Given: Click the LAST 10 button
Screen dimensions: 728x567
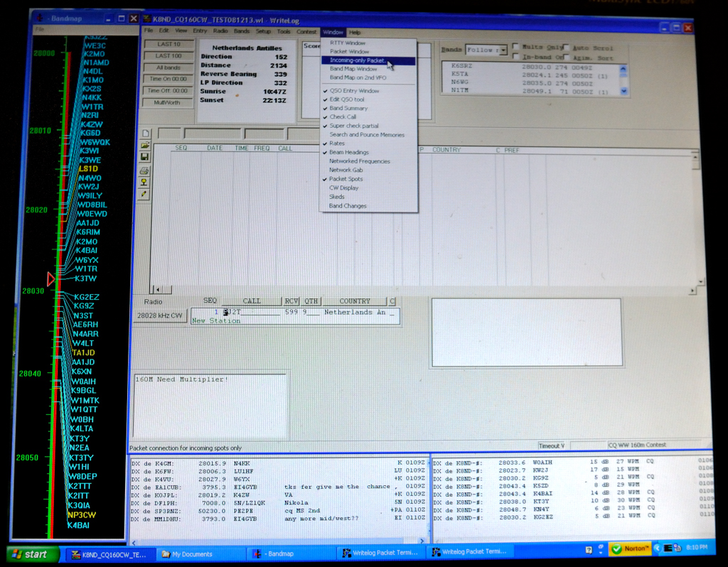Looking at the screenshot, I should coord(168,45).
